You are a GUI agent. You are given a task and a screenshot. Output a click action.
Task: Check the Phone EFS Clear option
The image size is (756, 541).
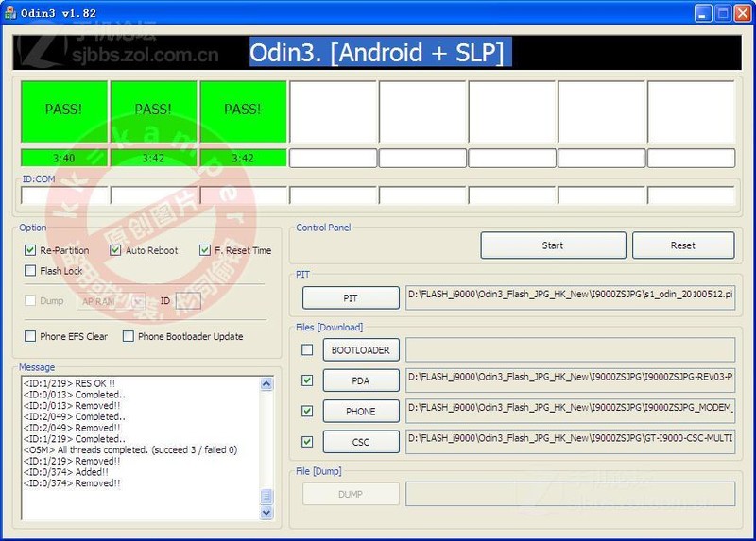[31, 336]
